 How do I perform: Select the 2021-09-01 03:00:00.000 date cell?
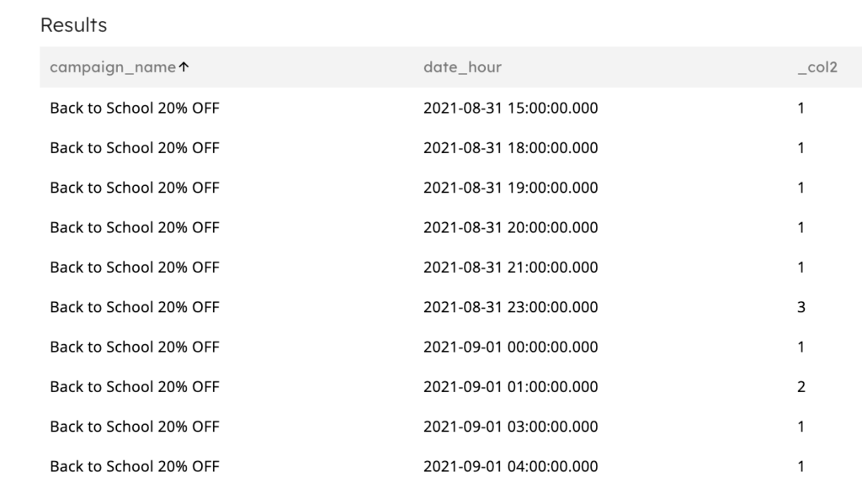(x=510, y=427)
